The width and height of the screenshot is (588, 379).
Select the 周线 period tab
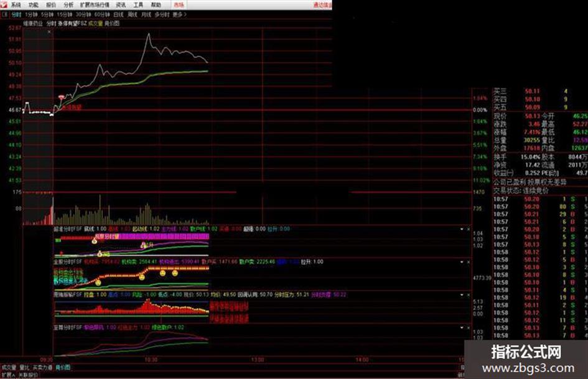coord(132,15)
